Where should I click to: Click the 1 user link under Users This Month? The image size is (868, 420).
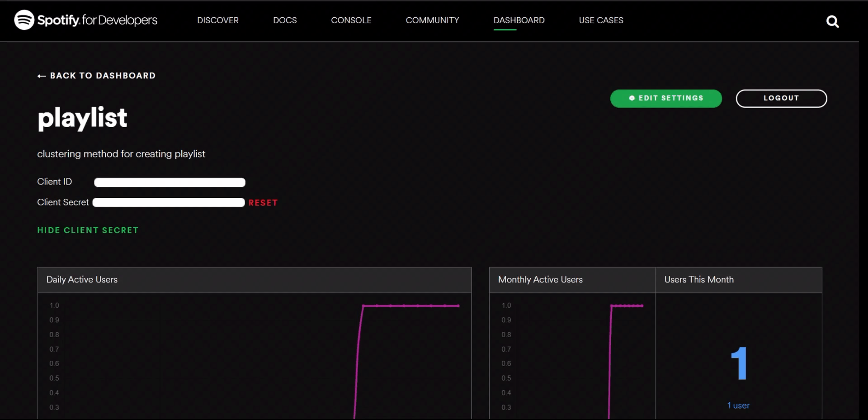(738, 406)
